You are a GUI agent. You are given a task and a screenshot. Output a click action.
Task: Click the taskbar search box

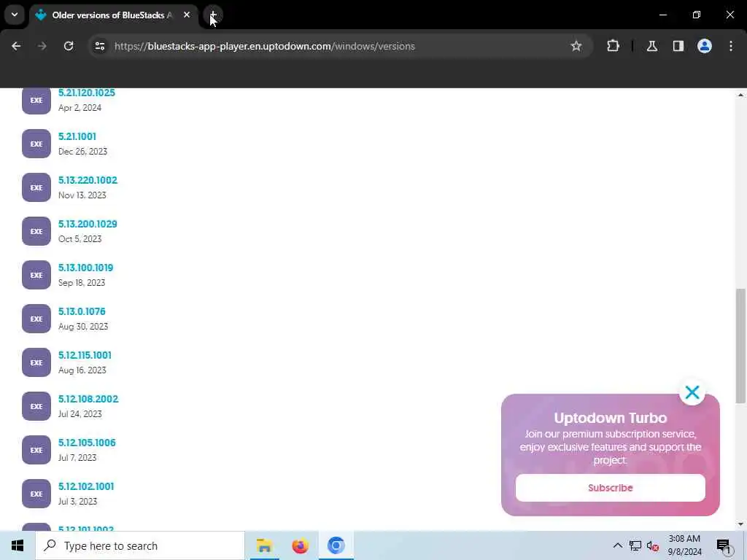140,545
